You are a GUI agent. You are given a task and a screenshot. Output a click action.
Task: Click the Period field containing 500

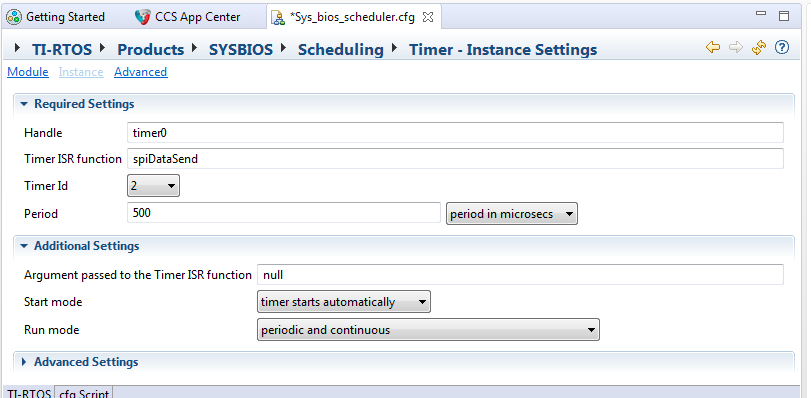pyautogui.click(x=284, y=213)
